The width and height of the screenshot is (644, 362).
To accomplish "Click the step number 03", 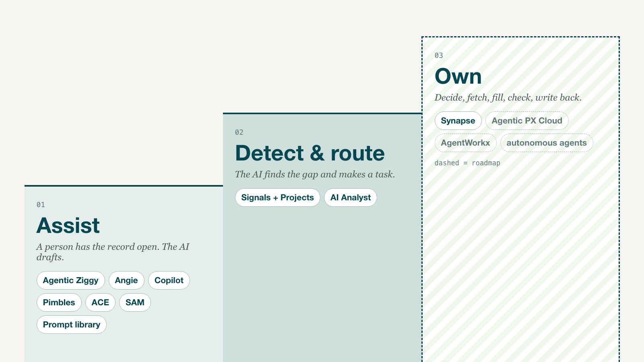I will coord(439,56).
